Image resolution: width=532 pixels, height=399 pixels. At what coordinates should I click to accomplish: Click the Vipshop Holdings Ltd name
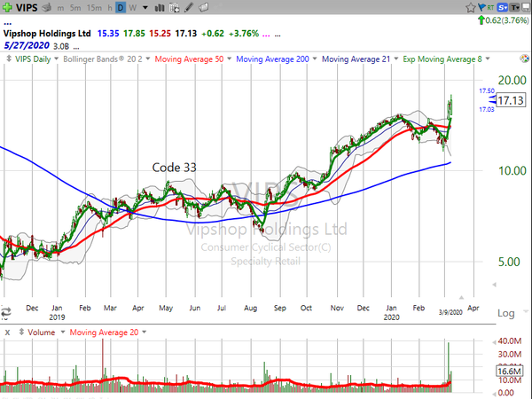47,34
